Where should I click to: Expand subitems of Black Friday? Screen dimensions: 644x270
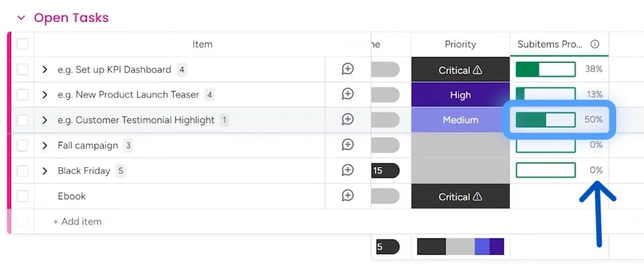[45, 170]
